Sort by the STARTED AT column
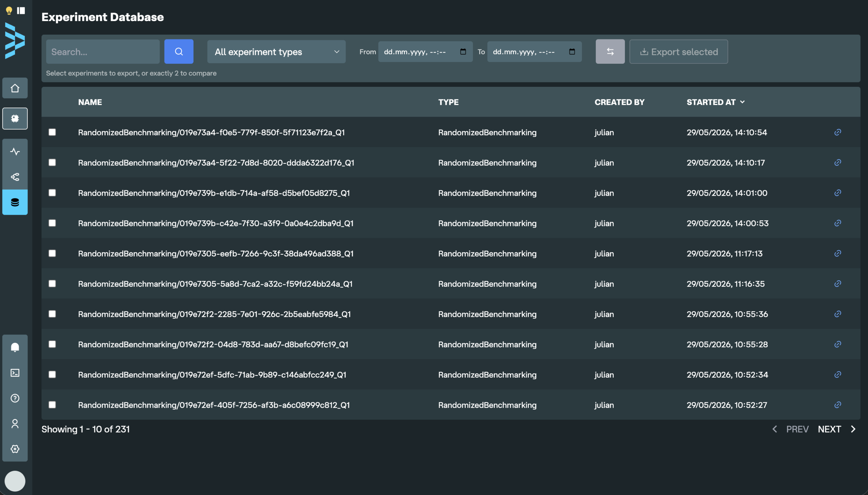This screenshot has width=868, height=495. pyautogui.click(x=715, y=102)
